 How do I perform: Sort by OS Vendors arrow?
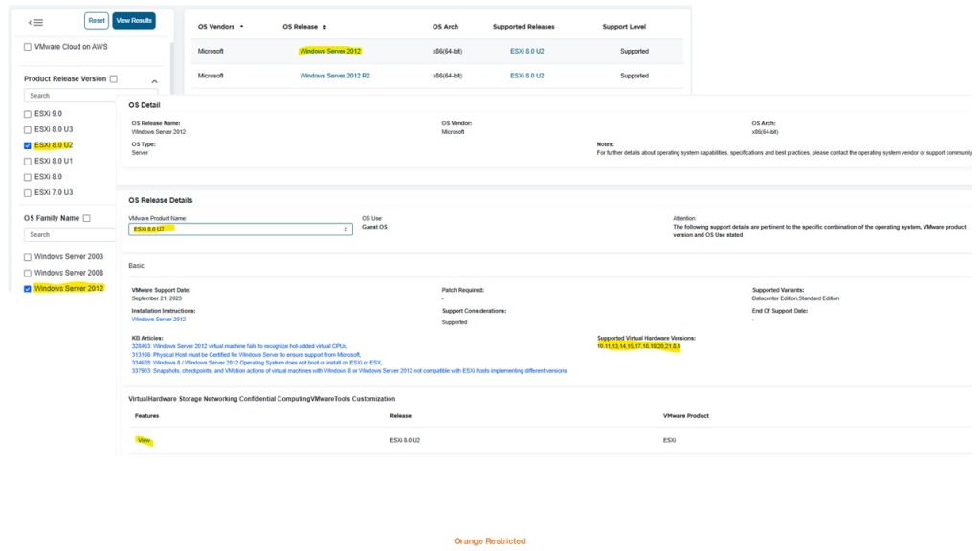click(x=241, y=27)
